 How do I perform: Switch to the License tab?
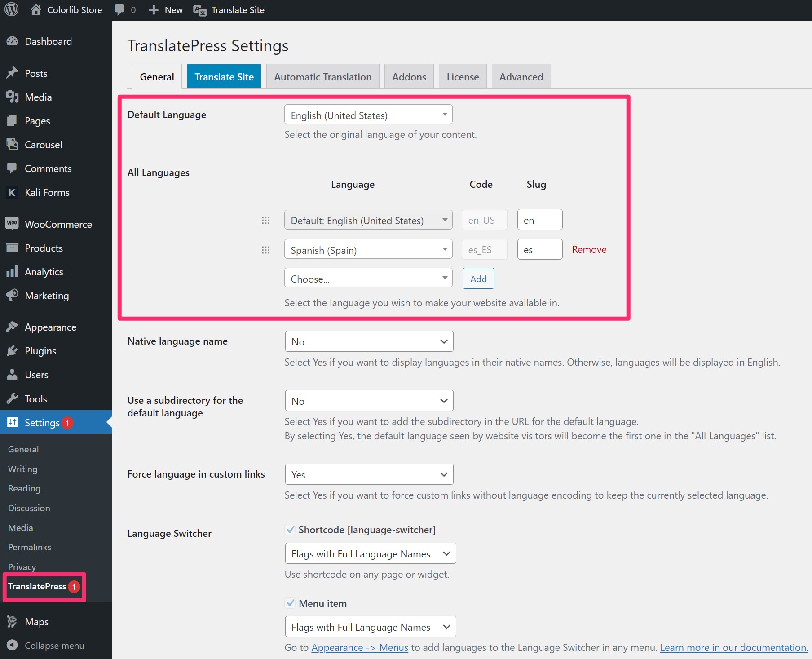[463, 76]
